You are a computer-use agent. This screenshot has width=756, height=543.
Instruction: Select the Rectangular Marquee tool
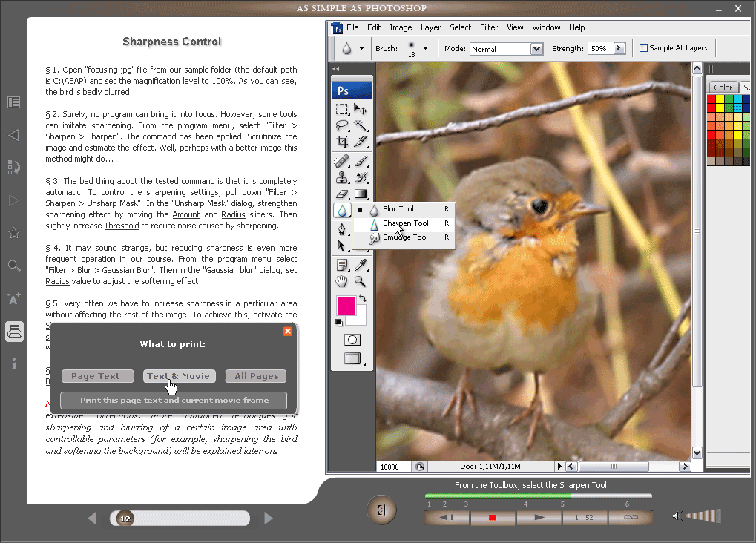[x=342, y=110]
